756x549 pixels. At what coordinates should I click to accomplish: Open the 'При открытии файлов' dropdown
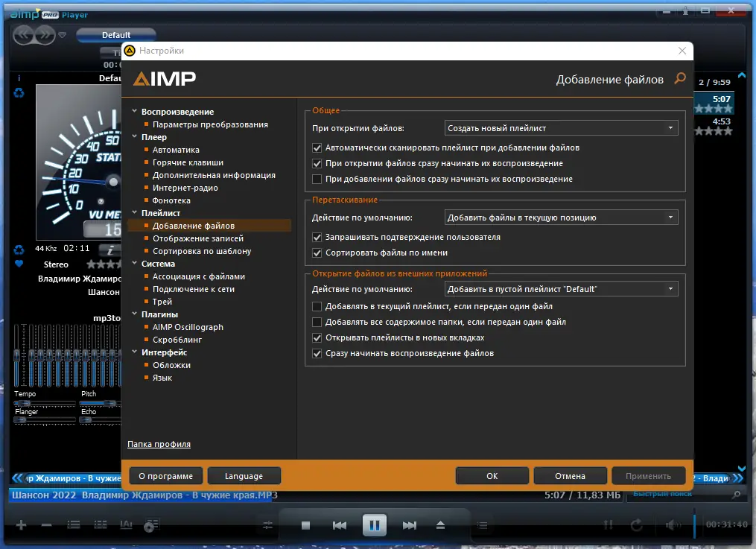pos(561,128)
